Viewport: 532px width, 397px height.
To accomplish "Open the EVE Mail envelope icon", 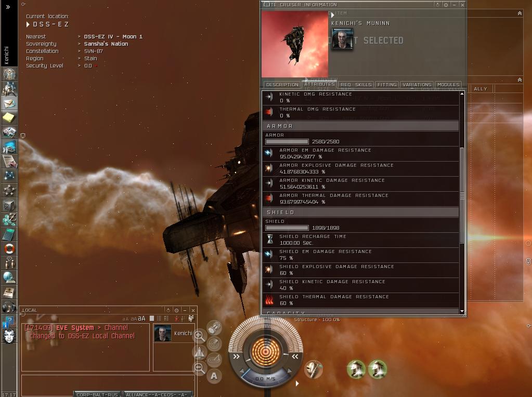I will click(x=9, y=103).
